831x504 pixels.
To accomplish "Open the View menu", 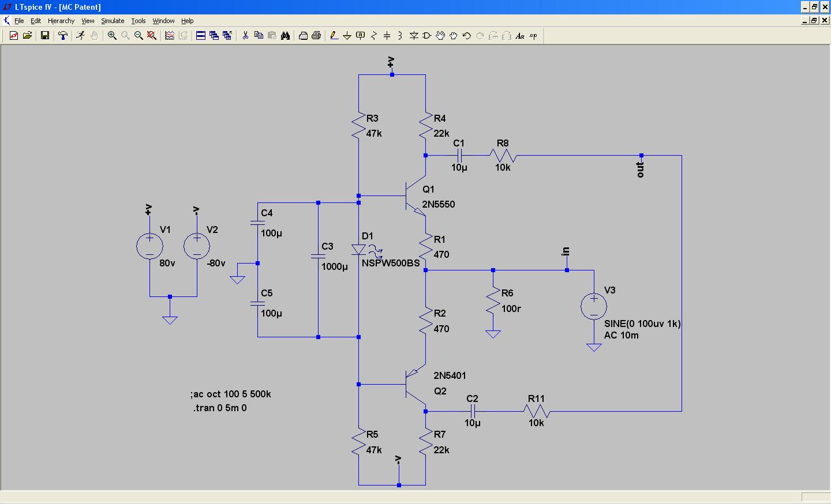I will click(88, 21).
